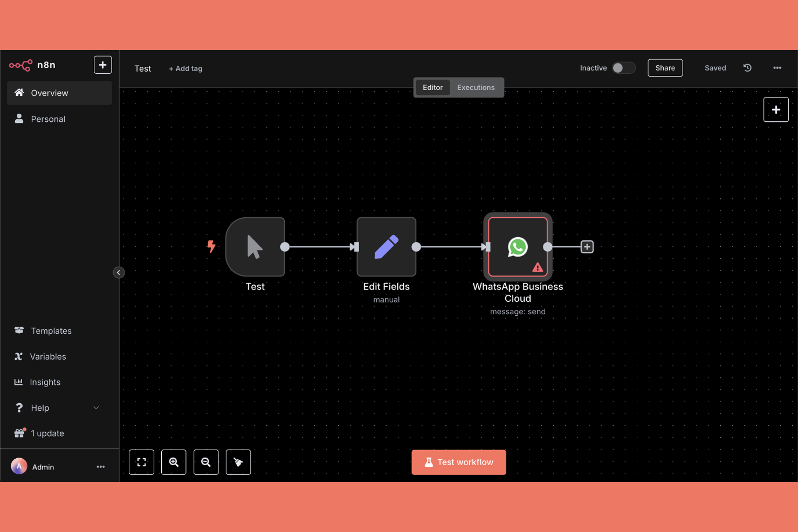Image resolution: width=798 pixels, height=532 pixels.
Task: Click the warning triangle on WhatsApp node
Action: 537,267
